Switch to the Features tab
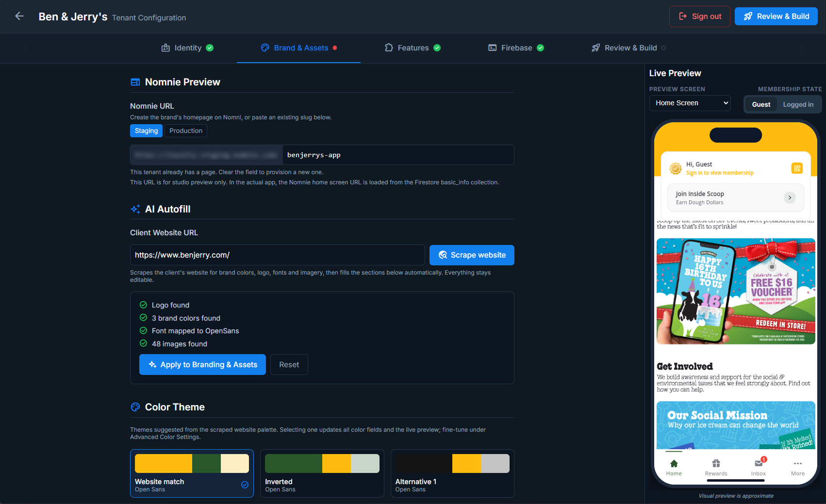The width and height of the screenshot is (826, 504). 413,48
